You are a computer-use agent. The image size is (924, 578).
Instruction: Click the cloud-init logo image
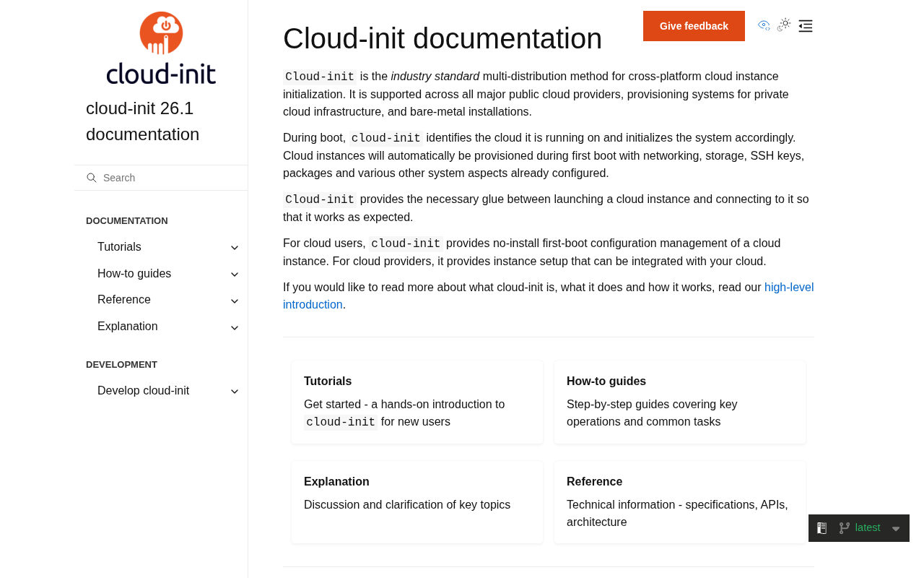click(161, 48)
